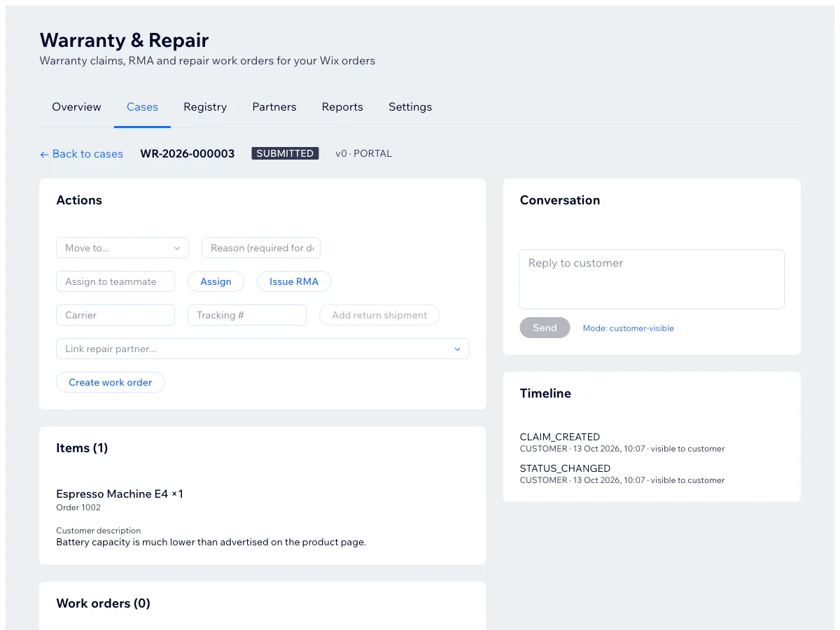Image resolution: width=840 pixels, height=630 pixels.
Task: Go to the Partners tab
Action: tap(274, 107)
